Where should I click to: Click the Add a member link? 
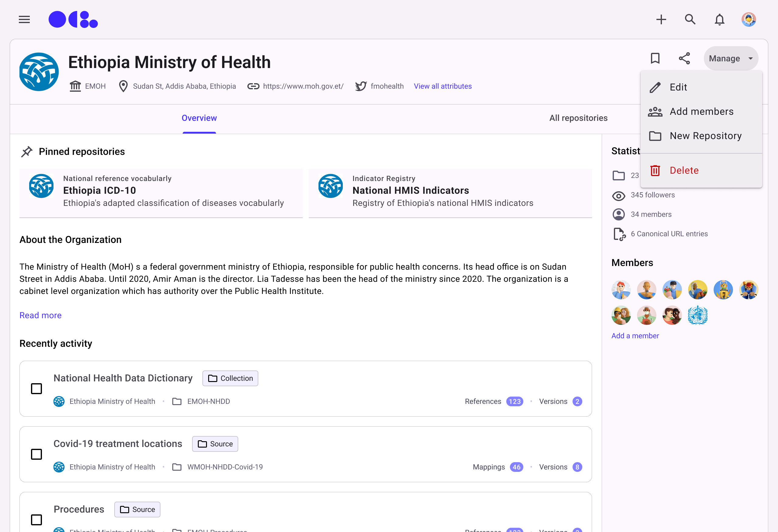pyautogui.click(x=635, y=336)
